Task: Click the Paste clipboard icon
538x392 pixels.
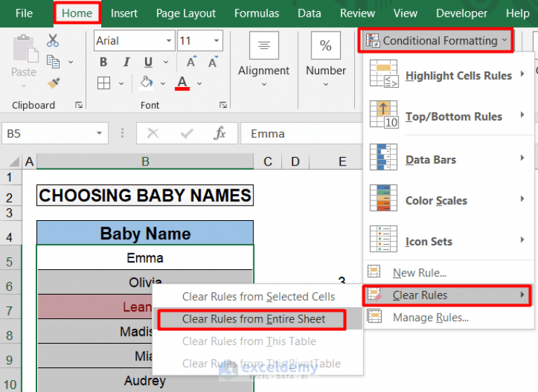Action: (25, 48)
